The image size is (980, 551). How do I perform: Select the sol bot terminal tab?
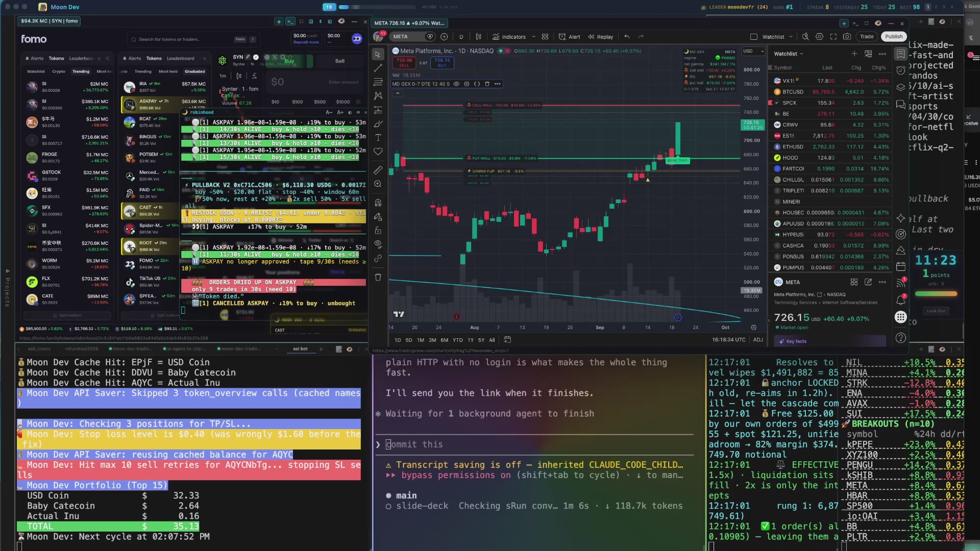(300, 349)
